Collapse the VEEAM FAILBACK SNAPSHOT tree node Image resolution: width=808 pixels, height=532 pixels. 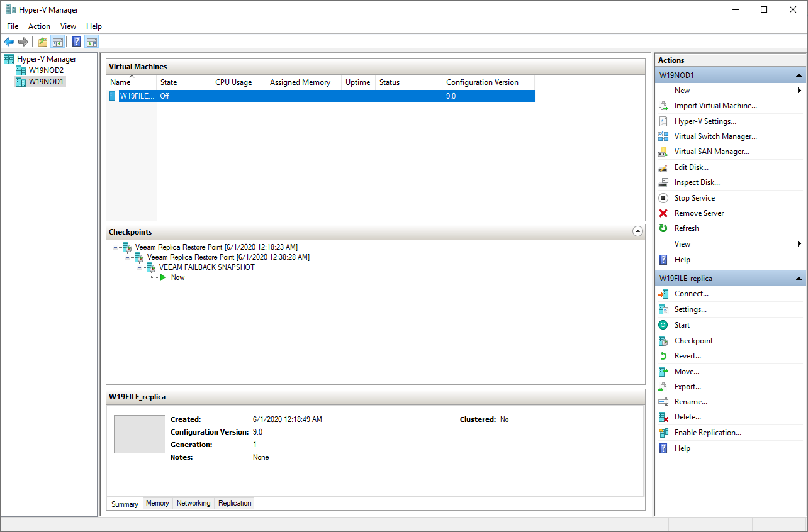coord(140,267)
